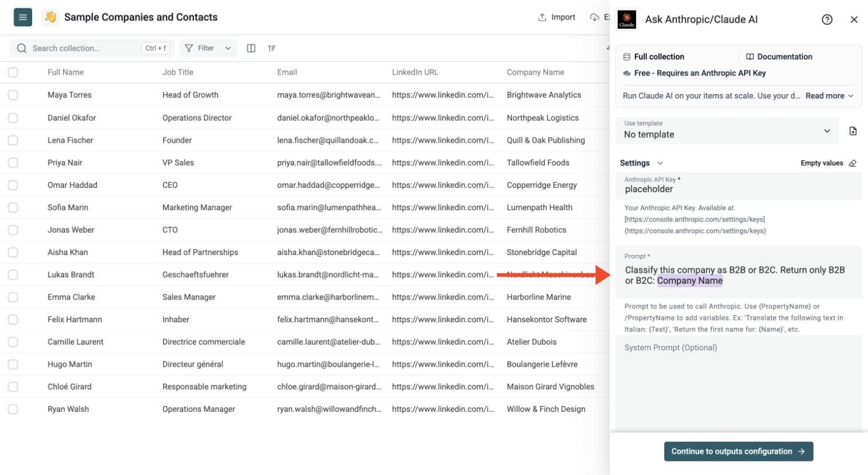The width and height of the screenshot is (868, 475).
Task: Click Continue to outputs configuration
Action: [738, 452]
